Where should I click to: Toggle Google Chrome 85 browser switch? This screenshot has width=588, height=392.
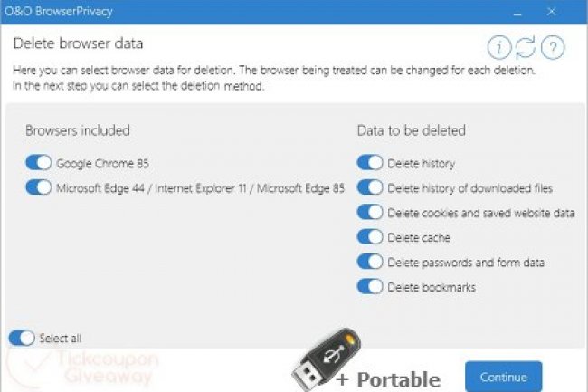click(39, 163)
